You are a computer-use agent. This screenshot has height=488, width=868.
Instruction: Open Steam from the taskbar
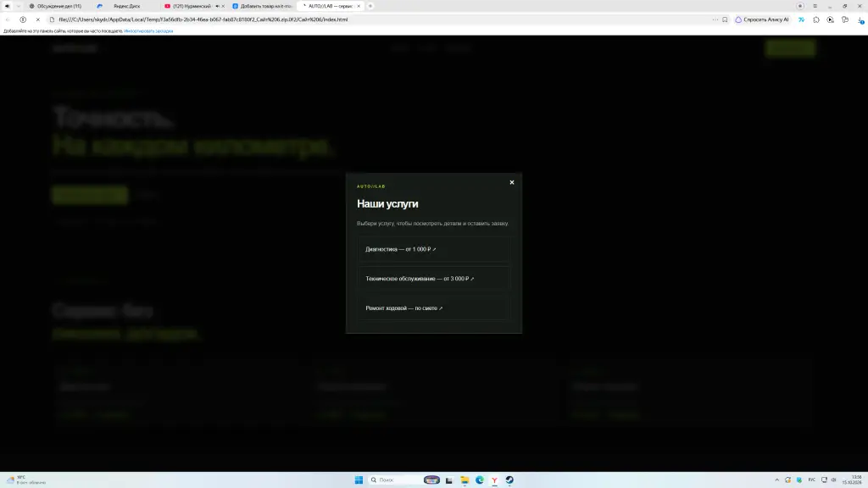pos(509,480)
